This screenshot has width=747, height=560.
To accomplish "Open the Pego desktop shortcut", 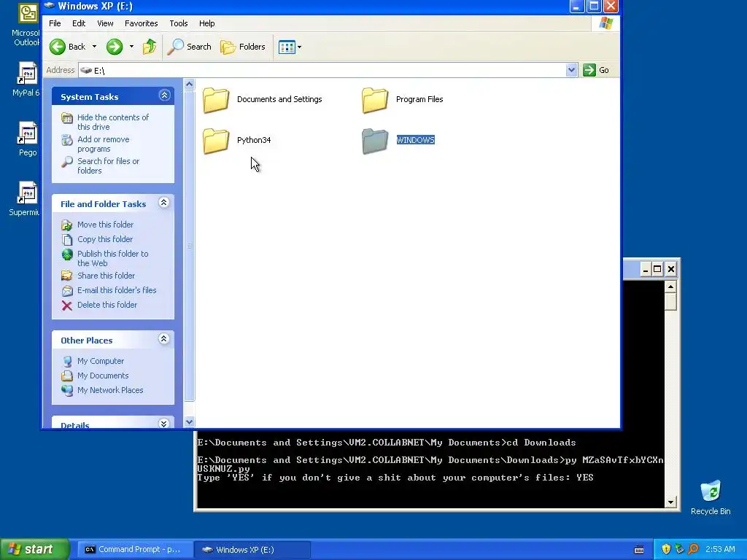I will [x=28, y=139].
